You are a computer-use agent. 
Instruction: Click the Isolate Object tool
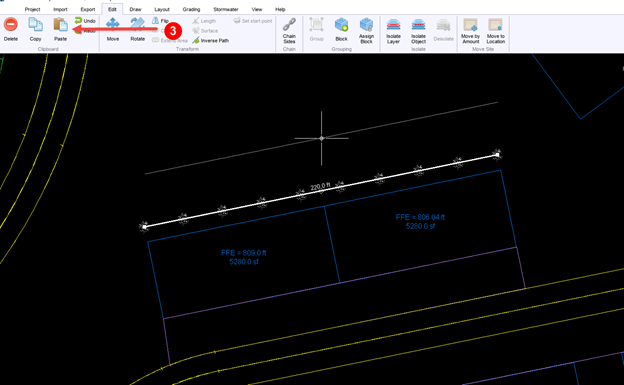[418, 30]
